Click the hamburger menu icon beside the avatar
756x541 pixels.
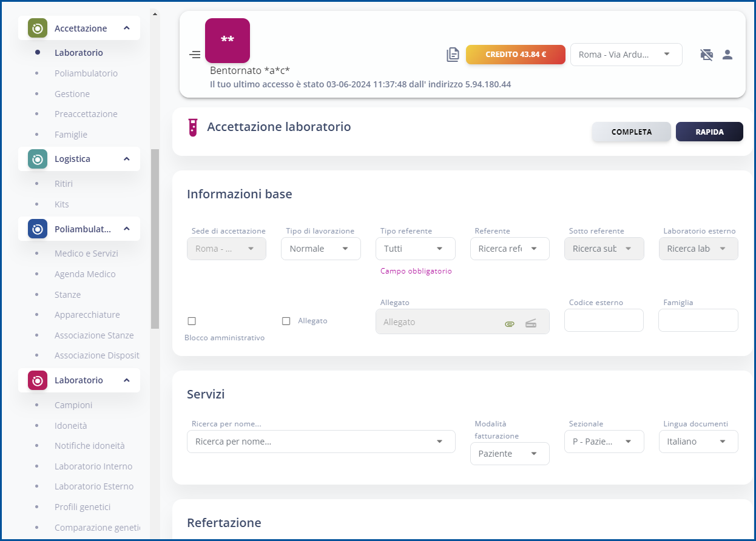pyautogui.click(x=195, y=55)
